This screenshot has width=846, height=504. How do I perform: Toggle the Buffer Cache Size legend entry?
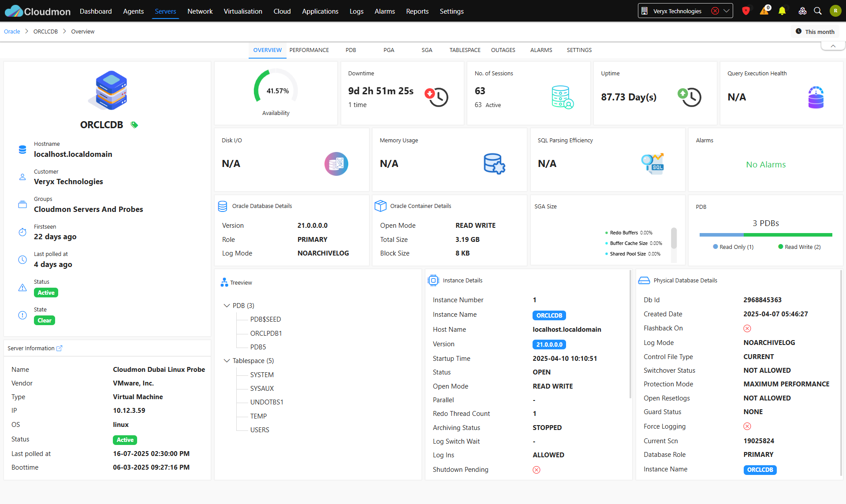click(x=634, y=243)
